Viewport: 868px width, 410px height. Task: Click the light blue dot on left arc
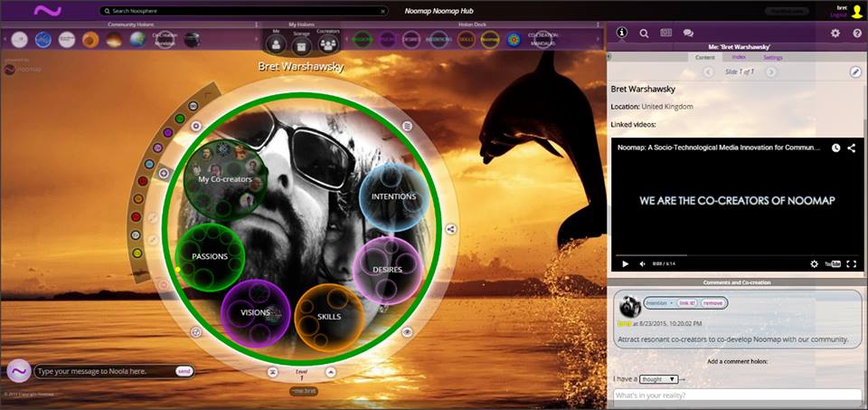tap(149, 164)
